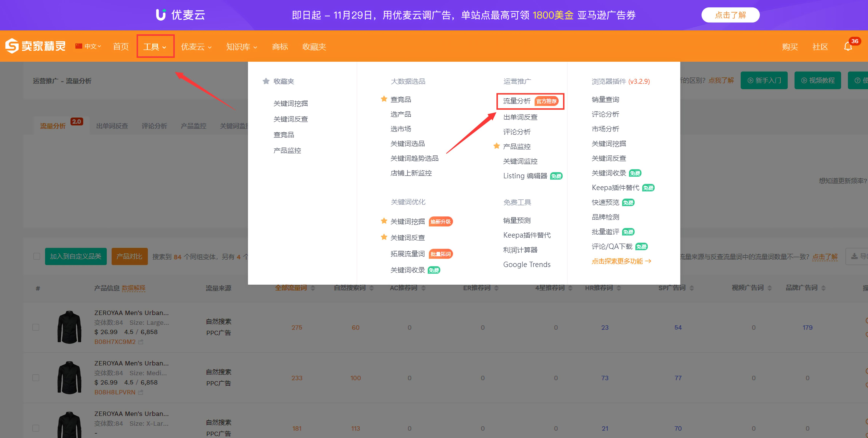Click the external link icon beside B08H7XC9M2
This screenshot has width=868, height=438.
(141, 342)
